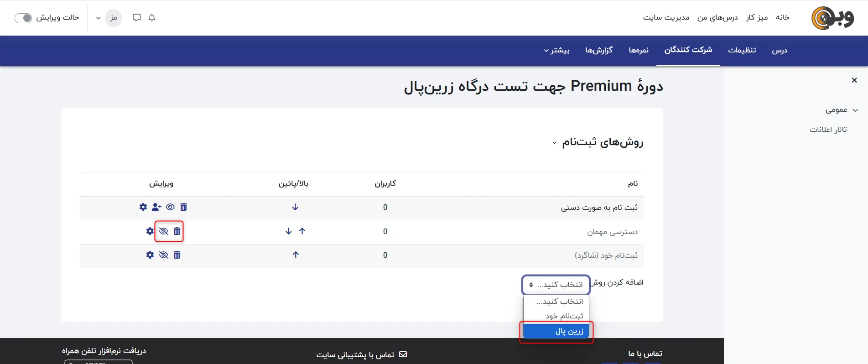Screen dimensions: 868x364
Task: Open the add method (انتخاب کنید) dropdown
Action: click(x=556, y=285)
